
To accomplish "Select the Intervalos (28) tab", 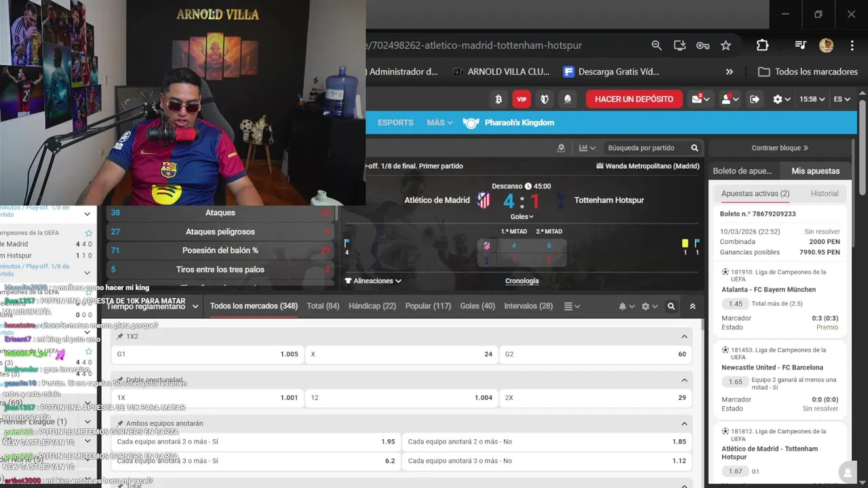I will point(528,306).
